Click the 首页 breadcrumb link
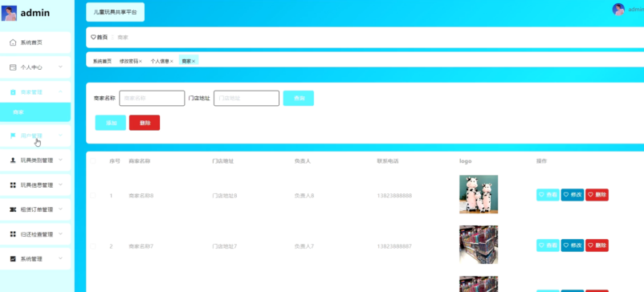 (x=102, y=38)
